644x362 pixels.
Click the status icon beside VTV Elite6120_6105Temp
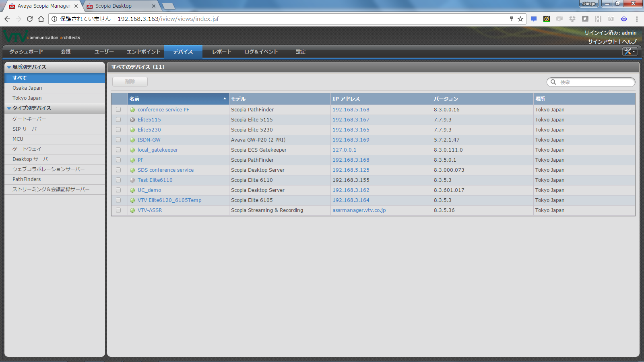tap(132, 200)
